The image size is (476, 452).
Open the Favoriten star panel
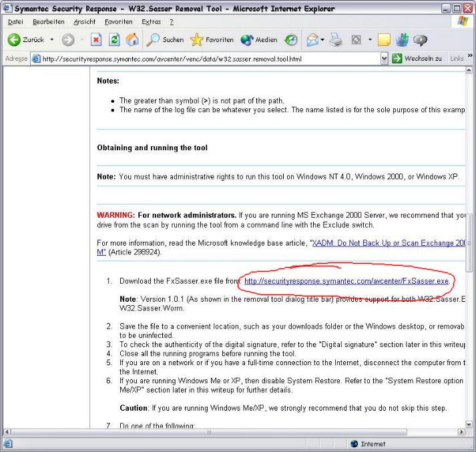pos(212,40)
